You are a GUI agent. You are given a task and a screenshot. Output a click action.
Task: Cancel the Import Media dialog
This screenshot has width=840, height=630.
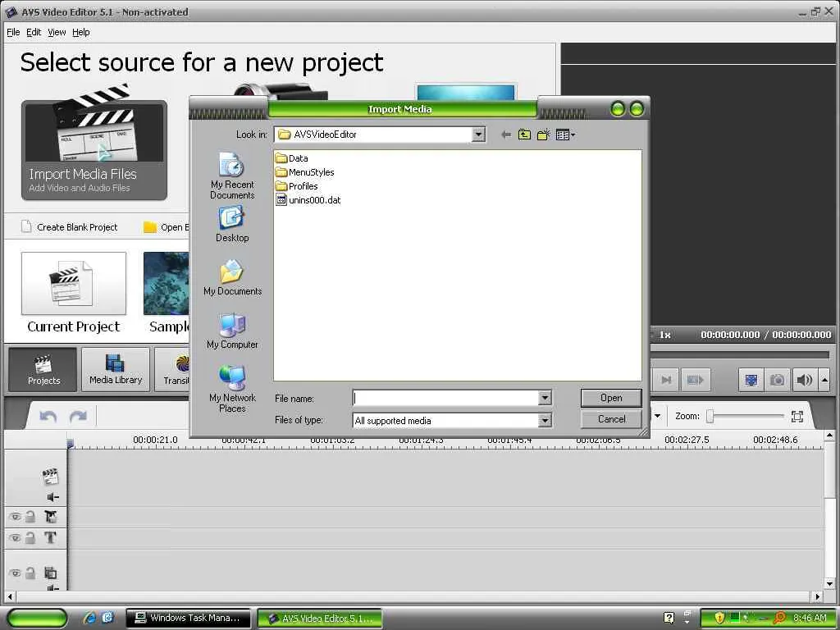[610, 419]
